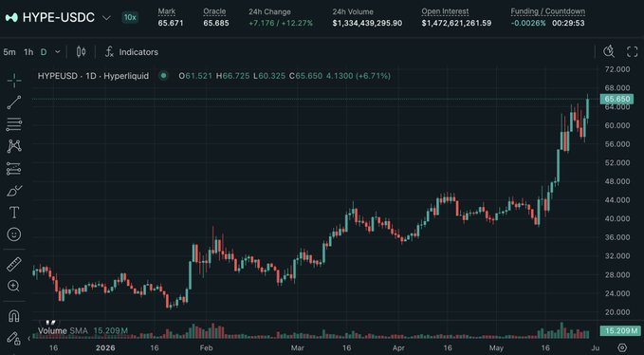Screen dimensions: 644x355
Task: Click the 72.000 price axis label
Action: tap(617, 69)
